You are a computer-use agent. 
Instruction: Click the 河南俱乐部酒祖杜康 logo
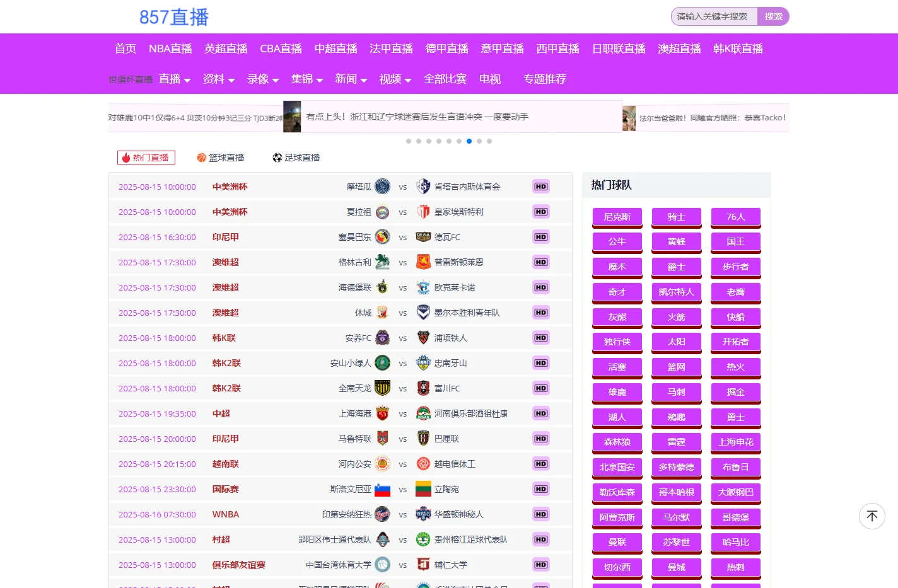coord(423,413)
